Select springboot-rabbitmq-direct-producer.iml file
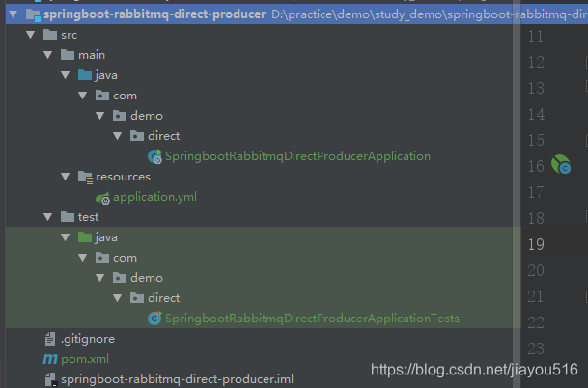This screenshot has height=388, width=588. [178, 379]
